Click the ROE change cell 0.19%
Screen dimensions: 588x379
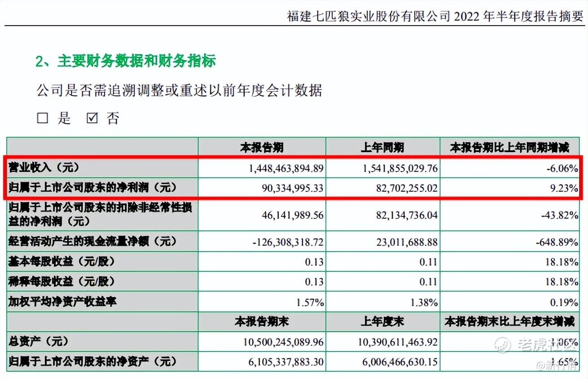click(565, 302)
